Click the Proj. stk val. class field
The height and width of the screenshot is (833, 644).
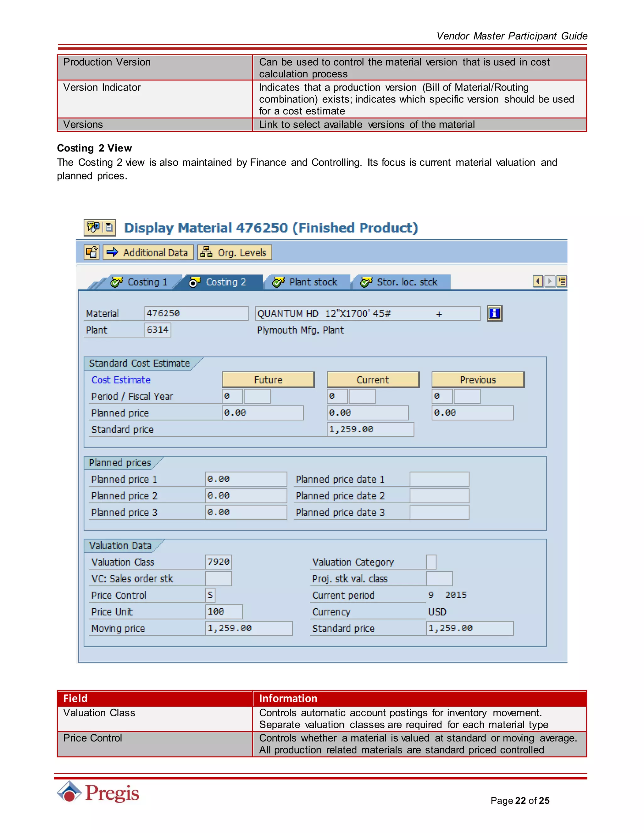coord(440,579)
